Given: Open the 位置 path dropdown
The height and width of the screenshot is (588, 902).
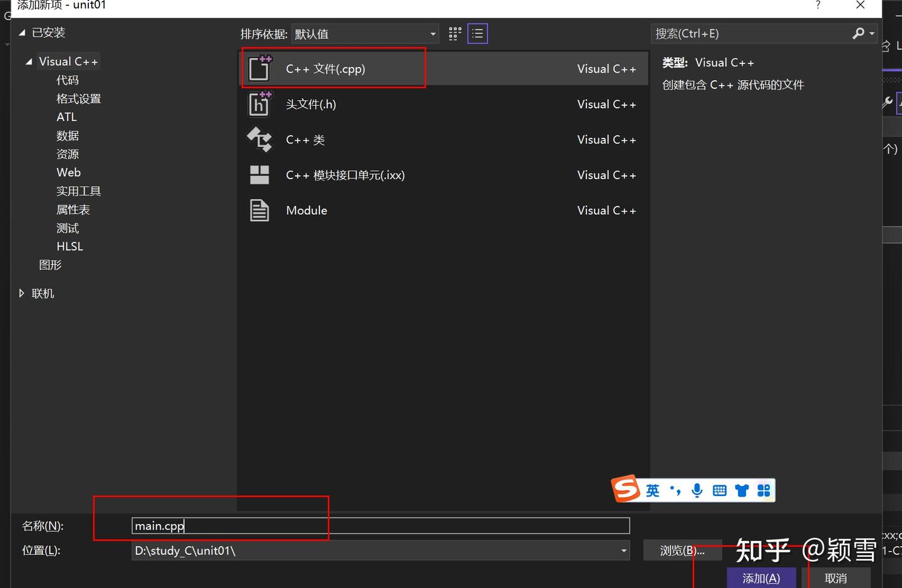Looking at the screenshot, I should click(623, 550).
